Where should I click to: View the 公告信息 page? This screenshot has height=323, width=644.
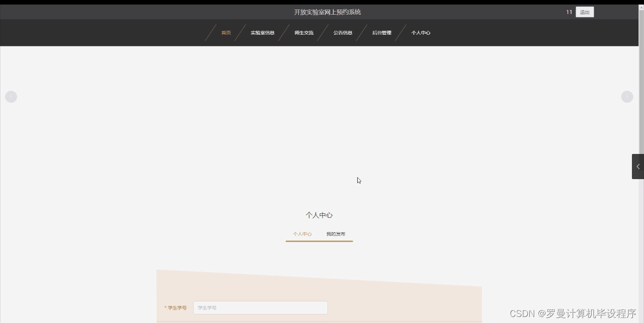tap(343, 32)
